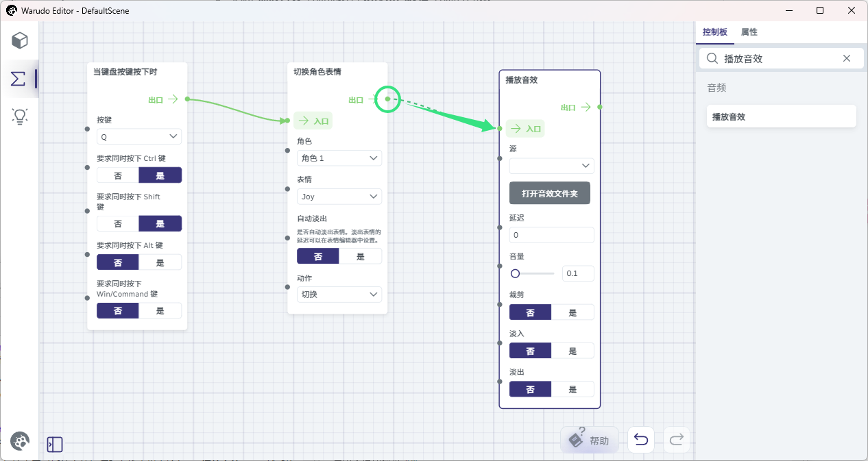Image resolution: width=868 pixels, height=461 pixels.
Task: Minimize the Warudo Editor window
Action: tap(790, 11)
